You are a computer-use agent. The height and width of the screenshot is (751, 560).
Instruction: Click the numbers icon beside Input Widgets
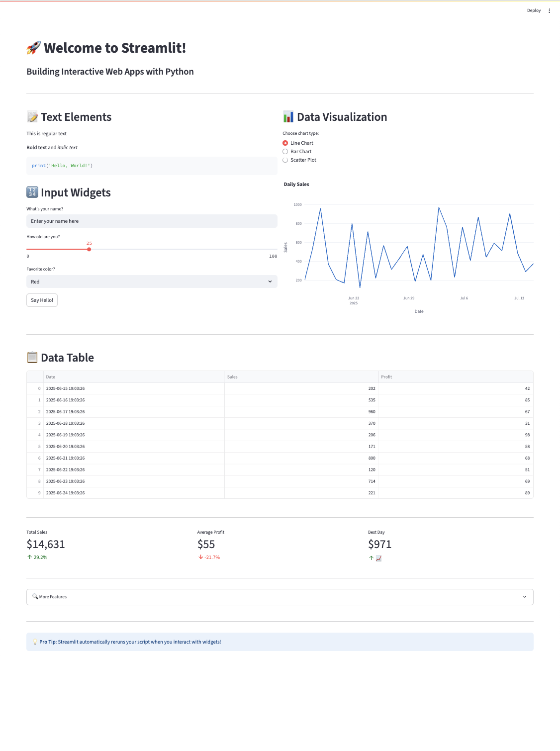pyautogui.click(x=32, y=192)
